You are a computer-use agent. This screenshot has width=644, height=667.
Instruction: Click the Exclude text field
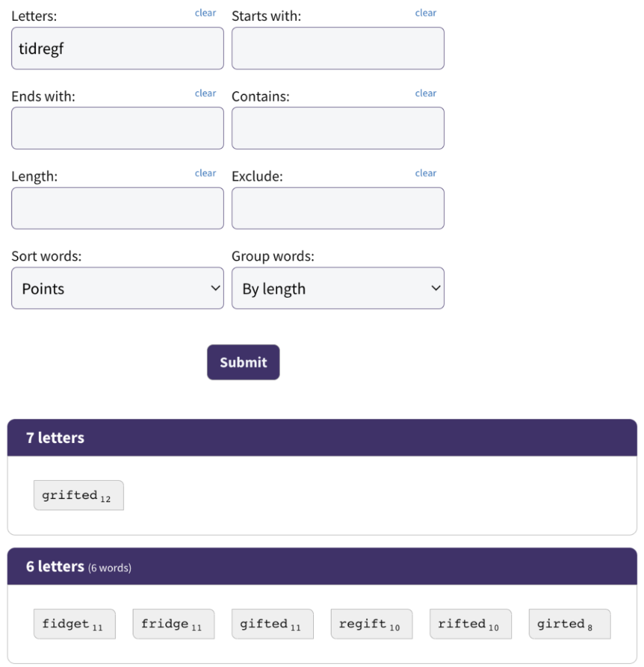(338, 208)
